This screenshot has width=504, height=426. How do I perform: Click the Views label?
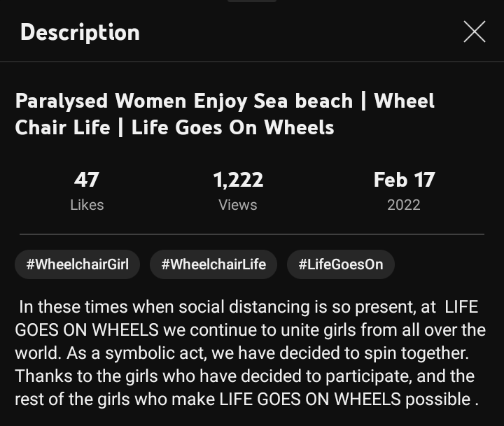(238, 205)
